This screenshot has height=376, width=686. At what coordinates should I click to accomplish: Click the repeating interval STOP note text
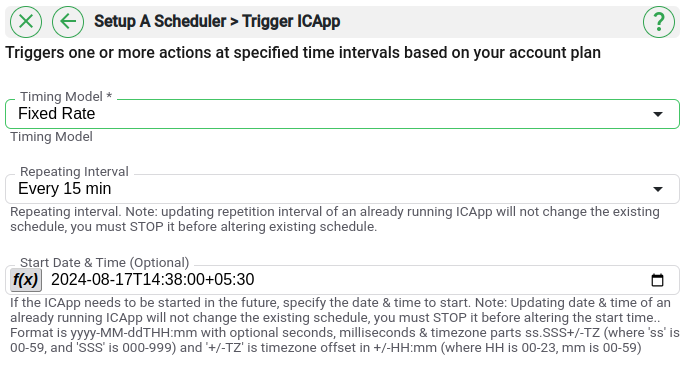[335, 219]
